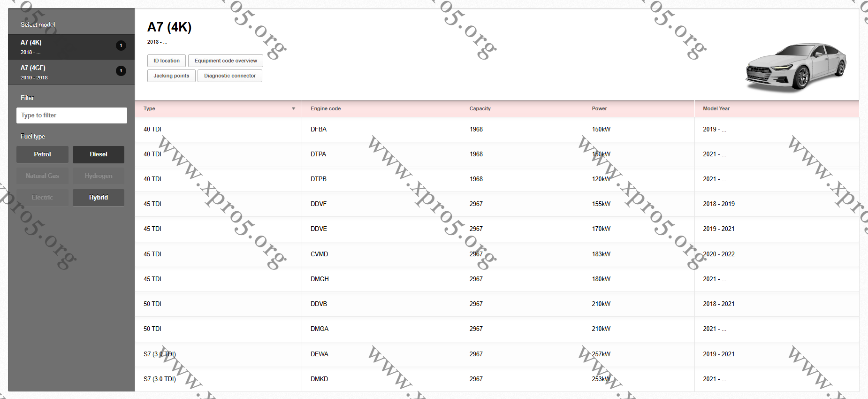
Task: Select engine code DFBA row
Action: tap(497, 130)
